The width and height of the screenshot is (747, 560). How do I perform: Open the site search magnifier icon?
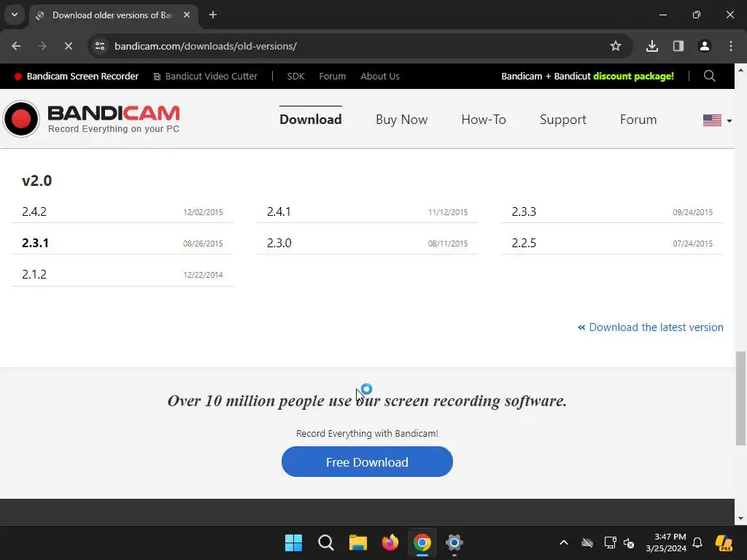click(709, 76)
